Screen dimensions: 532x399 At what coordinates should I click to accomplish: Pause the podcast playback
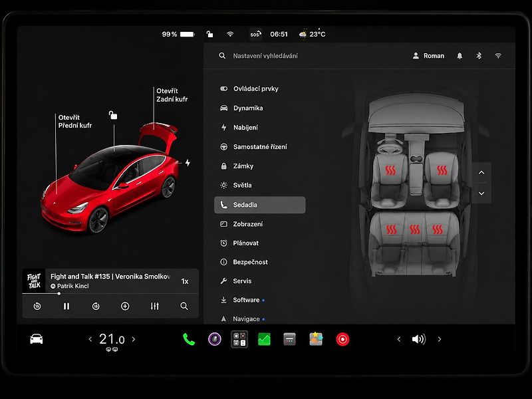coord(66,306)
